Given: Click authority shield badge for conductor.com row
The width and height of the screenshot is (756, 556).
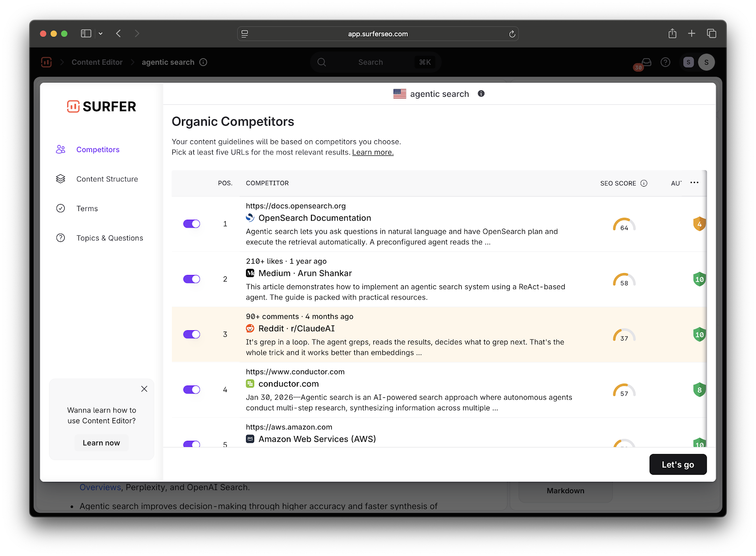Looking at the screenshot, I should 699,390.
